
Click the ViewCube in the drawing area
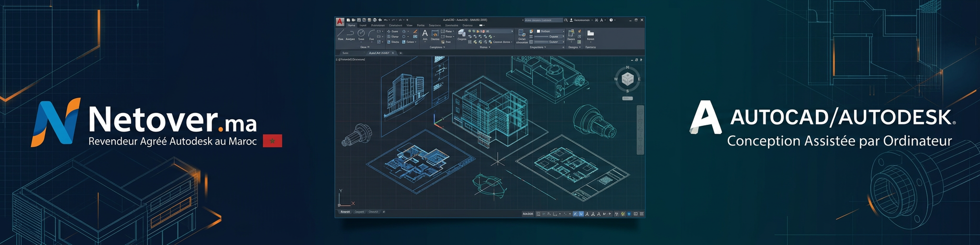click(x=627, y=79)
